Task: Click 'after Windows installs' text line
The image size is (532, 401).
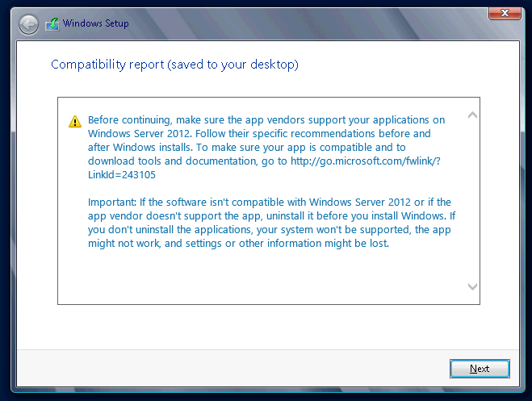Action: (x=247, y=148)
